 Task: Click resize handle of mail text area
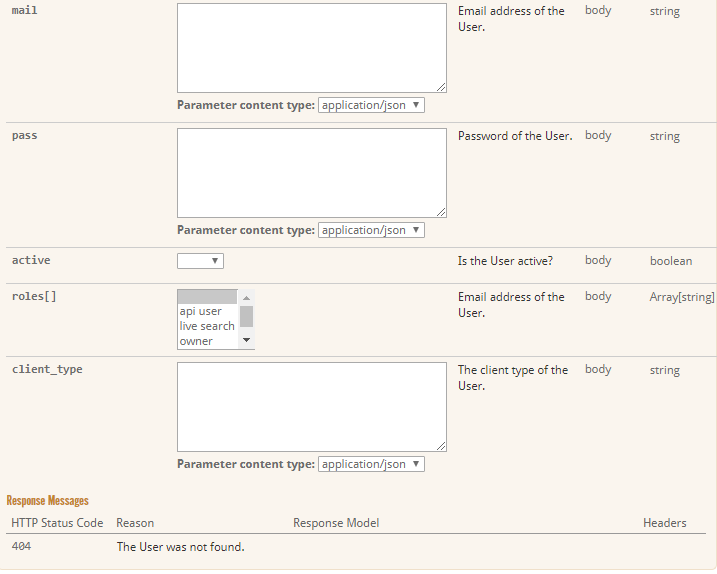441,87
